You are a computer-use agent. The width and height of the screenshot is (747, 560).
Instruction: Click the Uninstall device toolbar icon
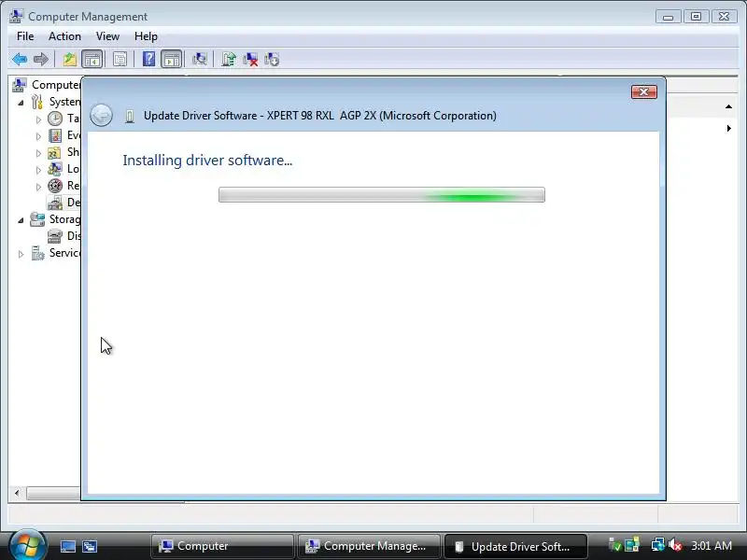click(x=250, y=60)
